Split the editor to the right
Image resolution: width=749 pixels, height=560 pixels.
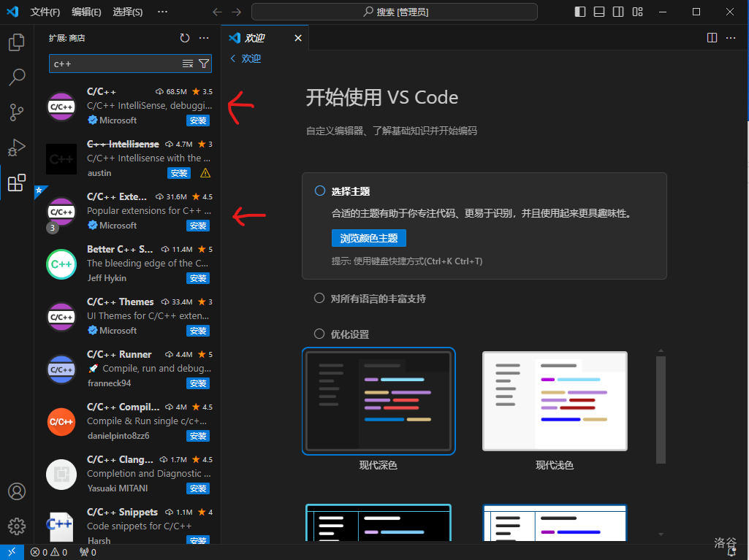click(712, 38)
